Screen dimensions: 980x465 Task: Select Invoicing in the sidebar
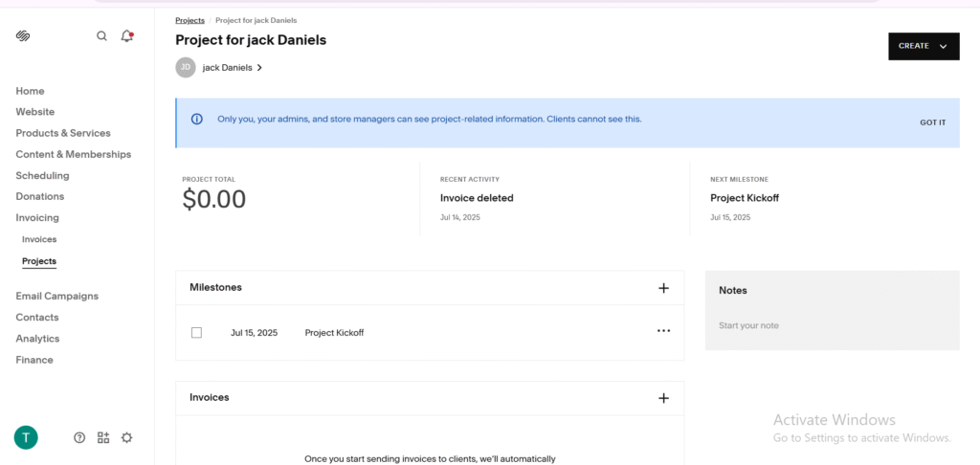pos(37,217)
